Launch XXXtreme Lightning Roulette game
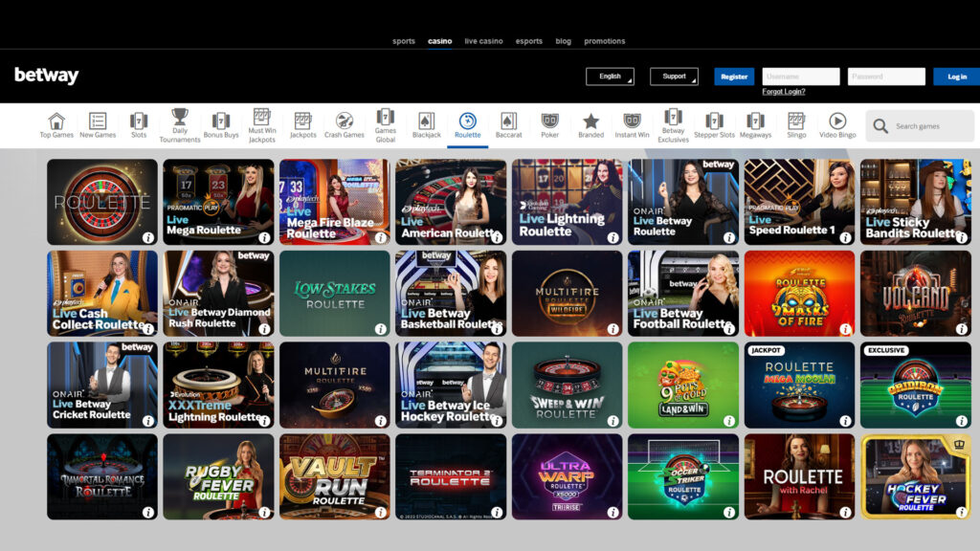 (x=218, y=385)
